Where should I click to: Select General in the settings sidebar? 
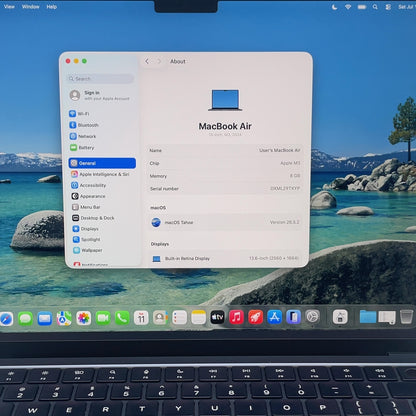[102, 163]
